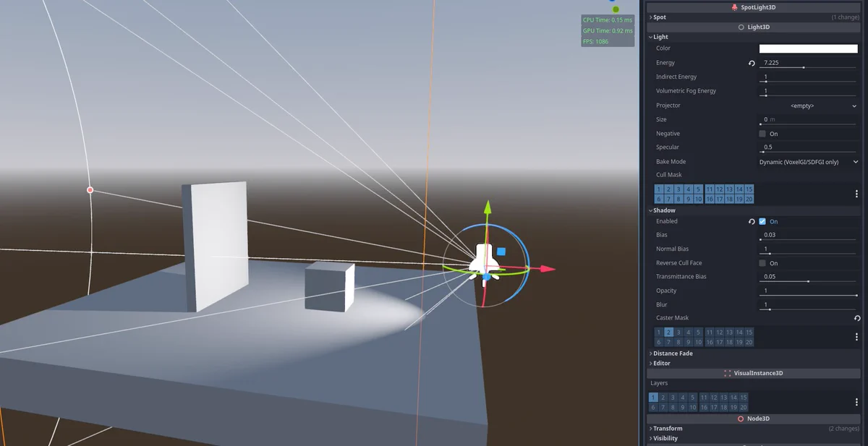This screenshot has width=868, height=446.
Task: Click the Energy value field 7.225
Action: tap(809, 62)
